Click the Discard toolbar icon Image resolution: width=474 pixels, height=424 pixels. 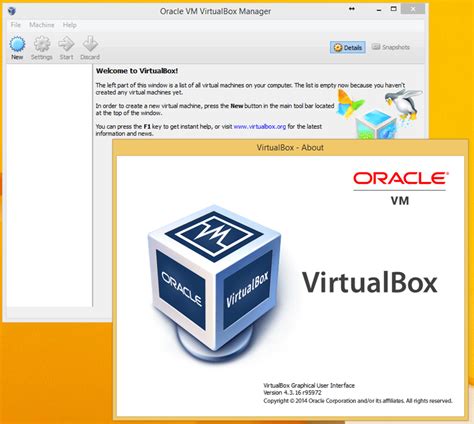[x=90, y=48]
